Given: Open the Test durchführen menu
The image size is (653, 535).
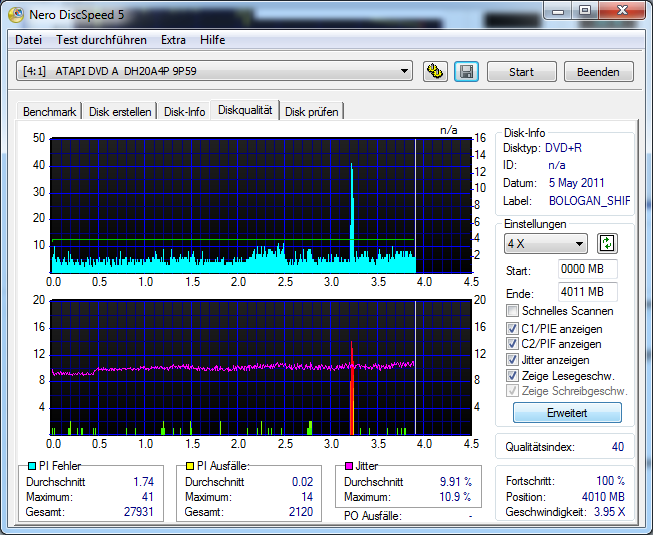Looking at the screenshot, I should [101, 40].
